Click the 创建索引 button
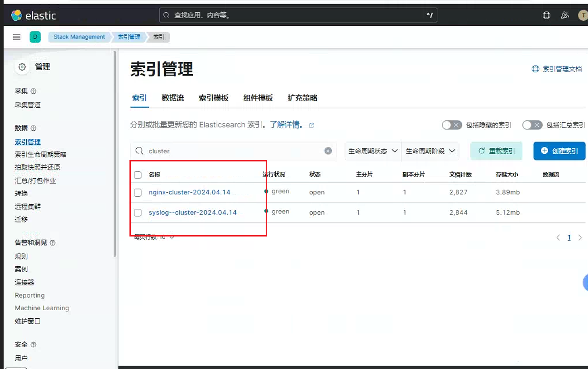Viewport: 588px width, 369px height. 559,151
